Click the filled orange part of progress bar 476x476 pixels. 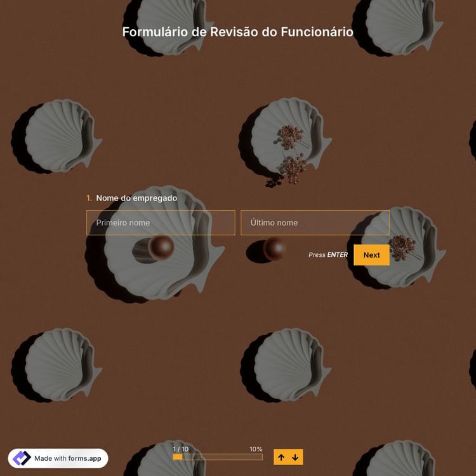178,457
